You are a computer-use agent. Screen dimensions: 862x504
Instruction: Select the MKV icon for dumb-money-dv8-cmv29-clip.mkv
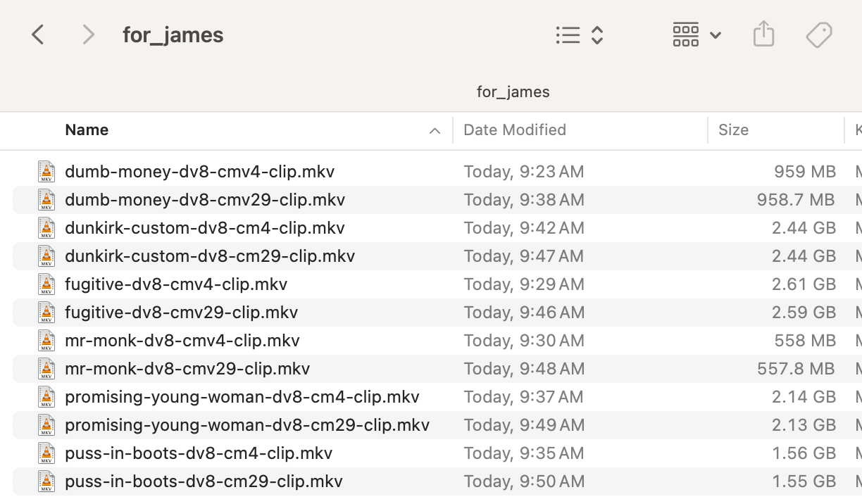(x=46, y=199)
